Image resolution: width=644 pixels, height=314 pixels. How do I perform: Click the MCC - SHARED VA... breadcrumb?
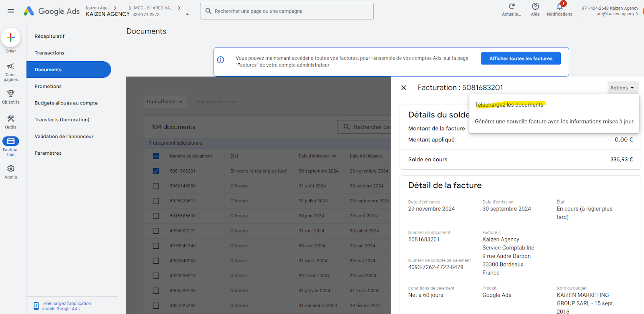(153, 8)
